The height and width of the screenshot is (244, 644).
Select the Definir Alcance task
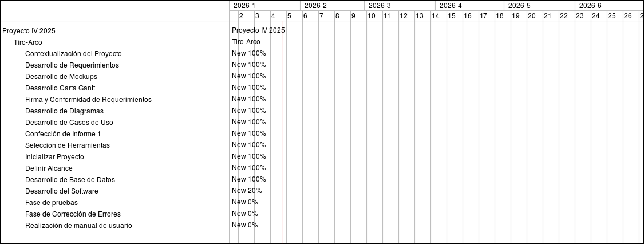click(49, 168)
